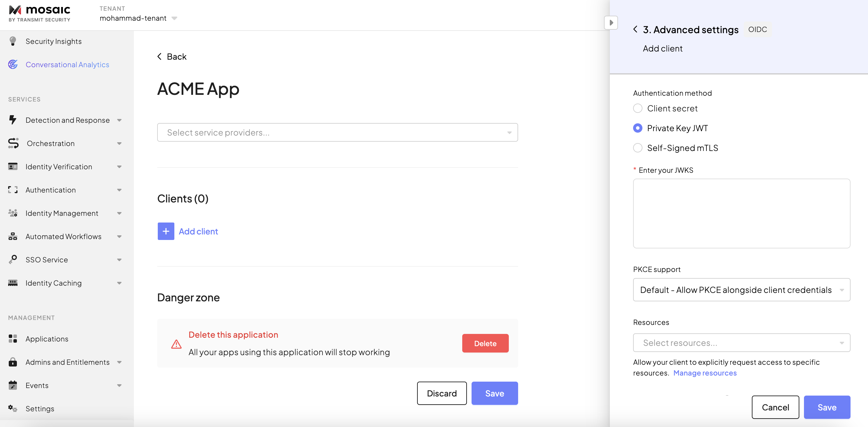Open the Select resources dropdown
This screenshot has height=427, width=868.
click(x=741, y=342)
